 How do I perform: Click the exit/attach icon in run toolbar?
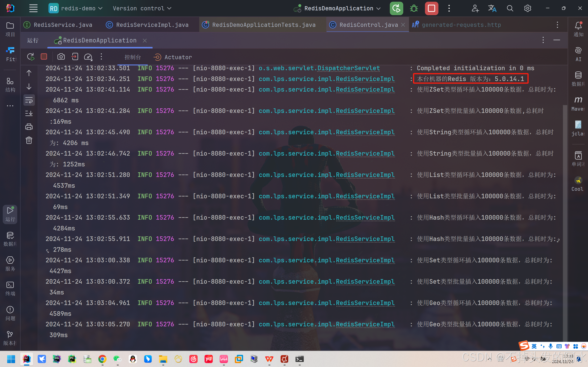(75, 57)
